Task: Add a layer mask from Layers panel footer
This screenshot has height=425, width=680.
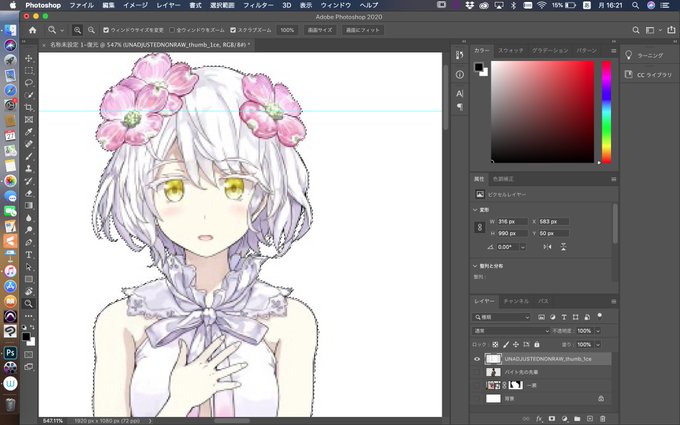Action: pyautogui.click(x=552, y=418)
